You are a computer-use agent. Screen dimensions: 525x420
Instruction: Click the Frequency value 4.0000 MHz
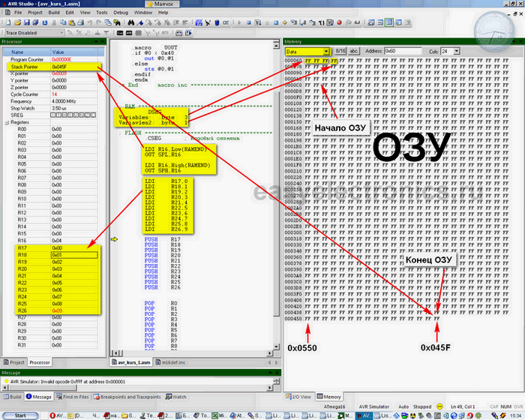(x=64, y=101)
